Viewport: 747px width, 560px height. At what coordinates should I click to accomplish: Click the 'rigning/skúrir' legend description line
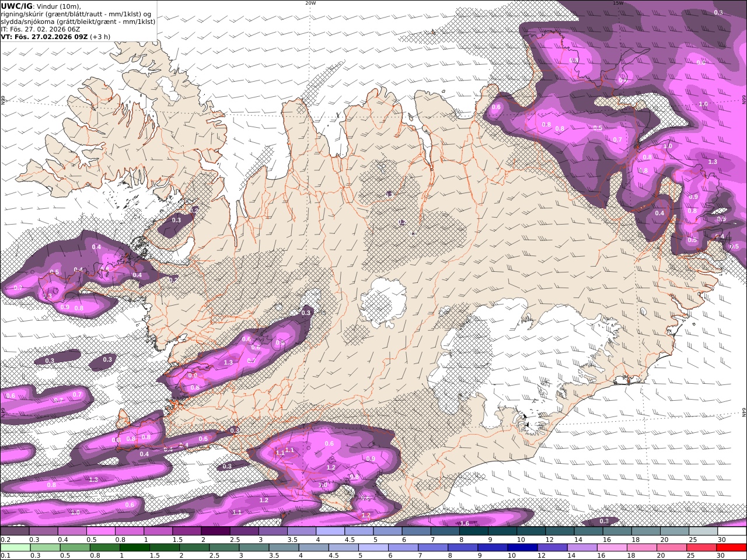pos(76,14)
